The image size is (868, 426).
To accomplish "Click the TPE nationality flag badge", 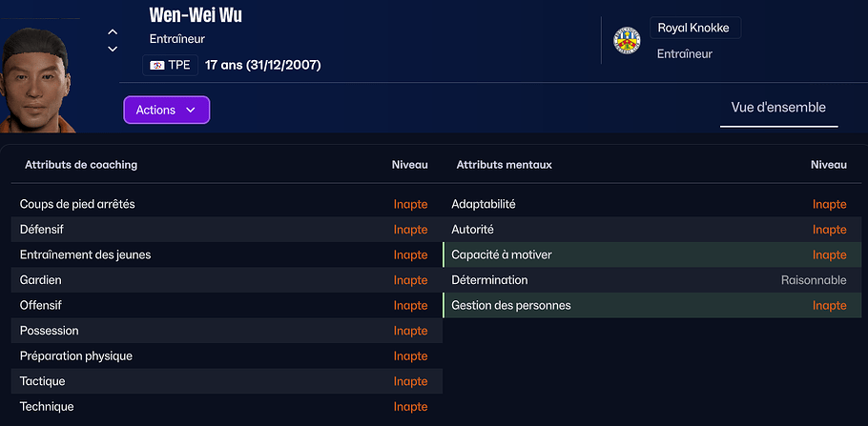I will tap(171, 65).
